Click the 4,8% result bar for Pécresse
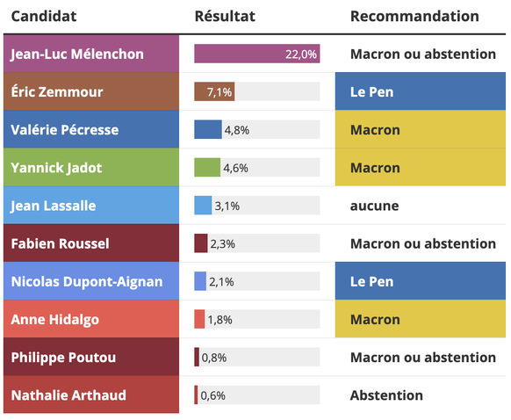This screenshot has width=511, height=420. (208, 129)
